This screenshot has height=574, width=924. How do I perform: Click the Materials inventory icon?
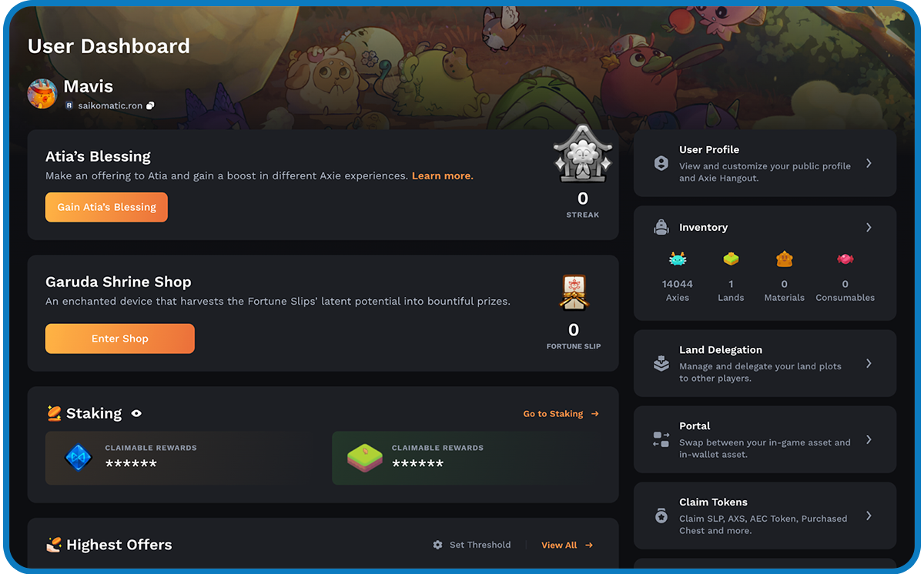pyautogui.click(x=784, y=259)
